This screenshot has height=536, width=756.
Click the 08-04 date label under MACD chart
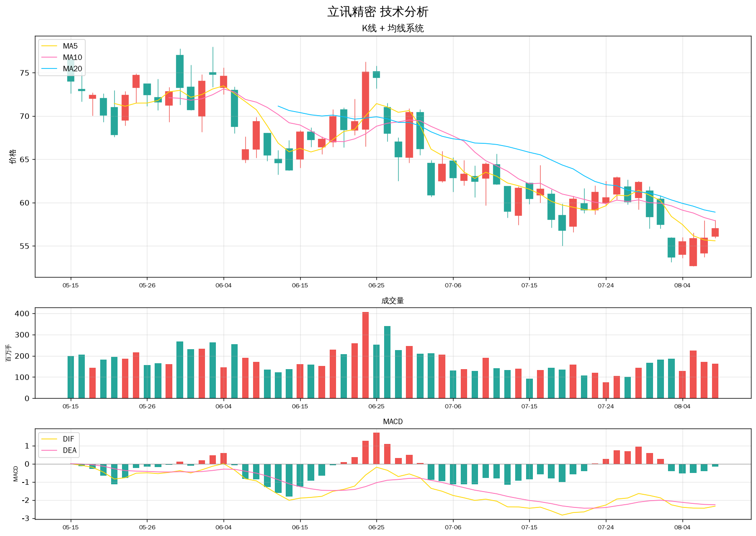coord(682,527)
